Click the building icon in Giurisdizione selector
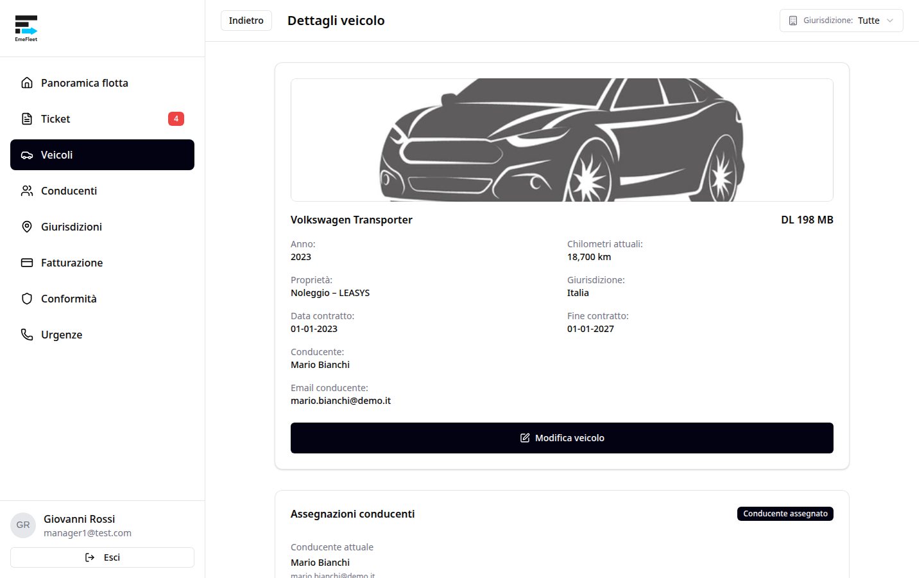The image size is (924, 578). point(793,21)
